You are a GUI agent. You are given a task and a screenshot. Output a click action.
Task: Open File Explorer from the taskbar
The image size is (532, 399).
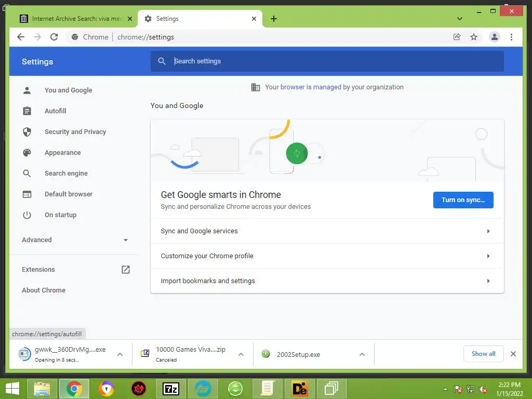42,389
